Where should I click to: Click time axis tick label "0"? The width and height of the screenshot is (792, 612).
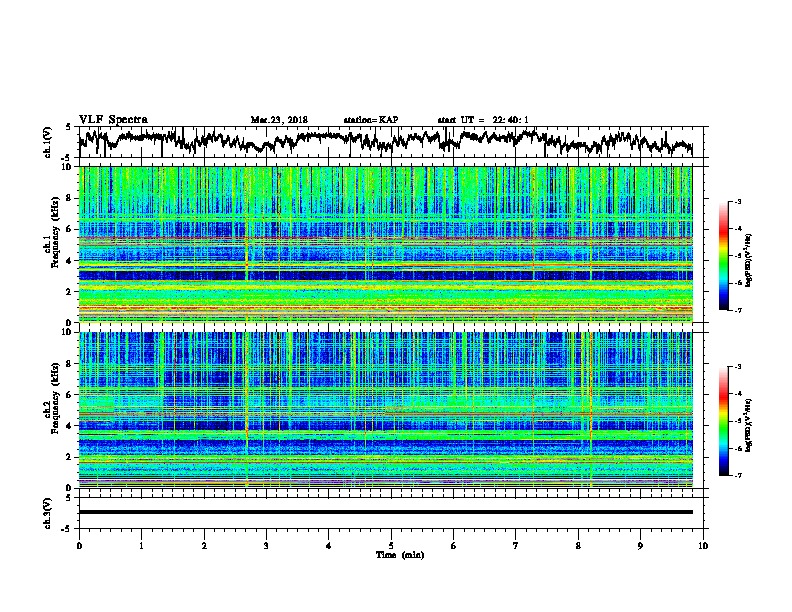coord(79,546)
